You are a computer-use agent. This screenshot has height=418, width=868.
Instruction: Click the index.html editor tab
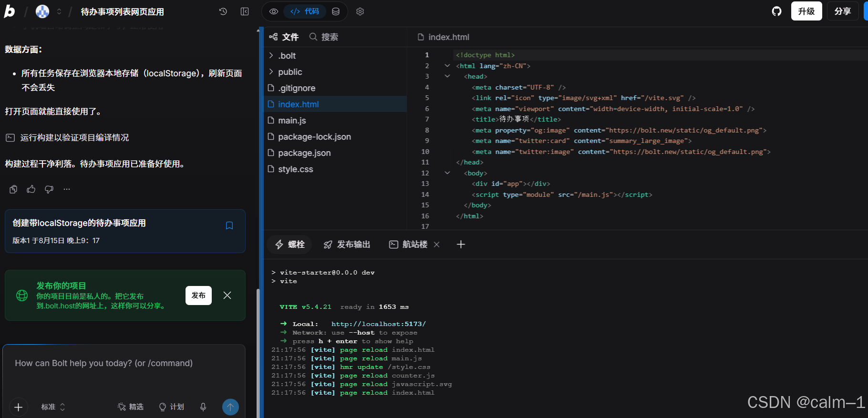tap(443, 37)
